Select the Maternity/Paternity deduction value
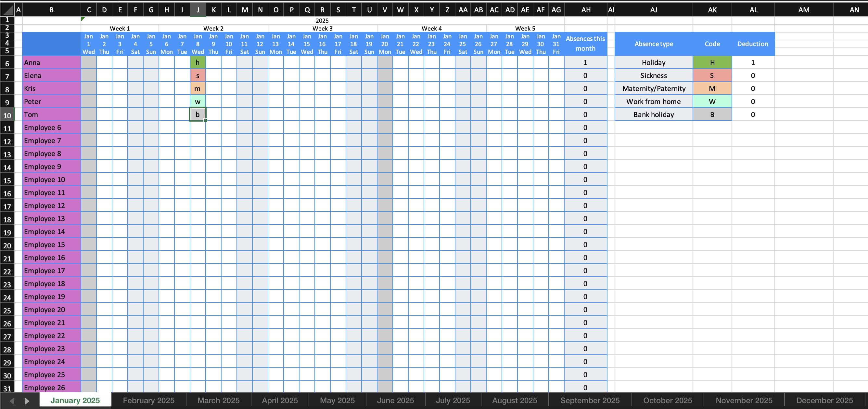 753,88
